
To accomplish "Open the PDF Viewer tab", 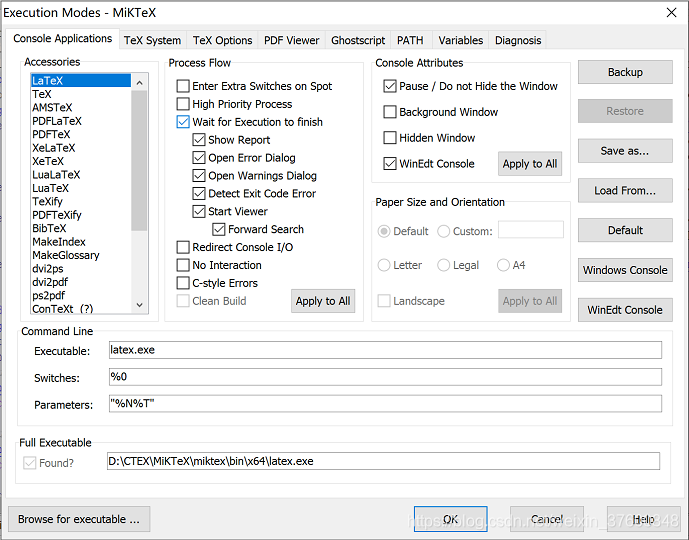I will click(x=291, y=40).
